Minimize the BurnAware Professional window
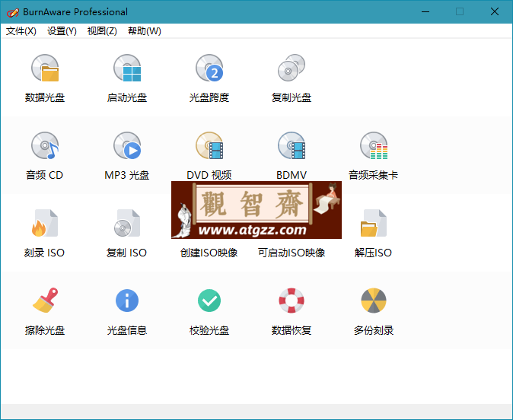Screen dimensions: 513x420 point(425,11)
